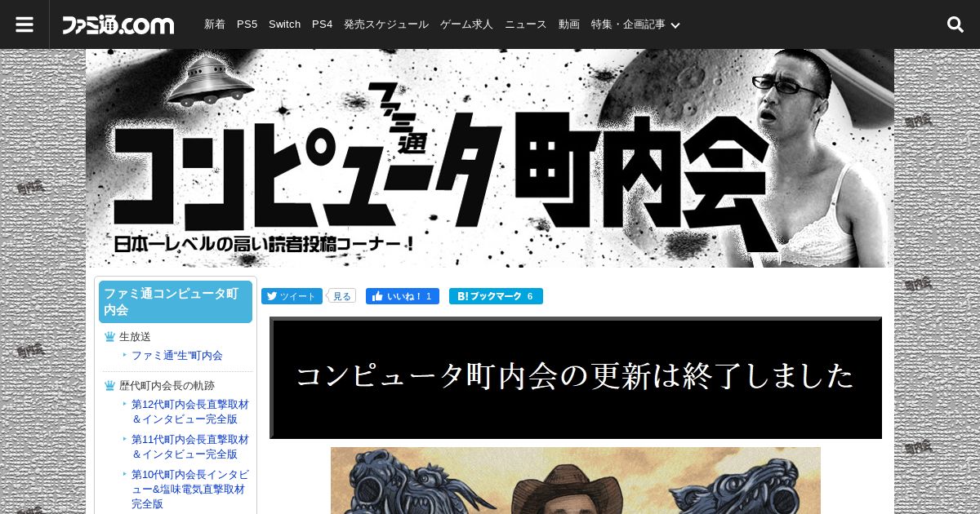Expand the 特集・企画記事 dropdown chevron

tap(675, 25)
